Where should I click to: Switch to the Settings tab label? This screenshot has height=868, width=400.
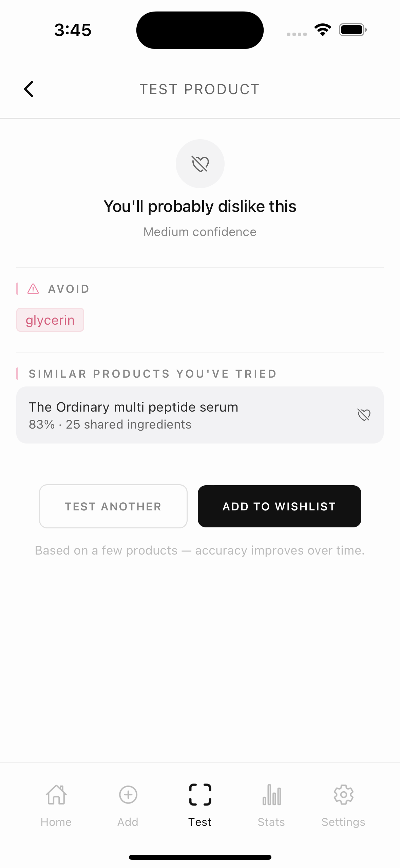coord(343,822)
